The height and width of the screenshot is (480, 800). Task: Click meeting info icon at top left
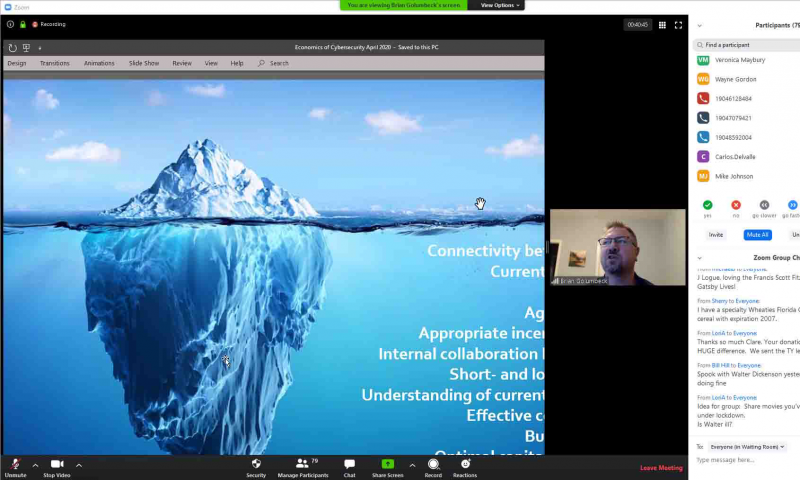click(10, 24)
